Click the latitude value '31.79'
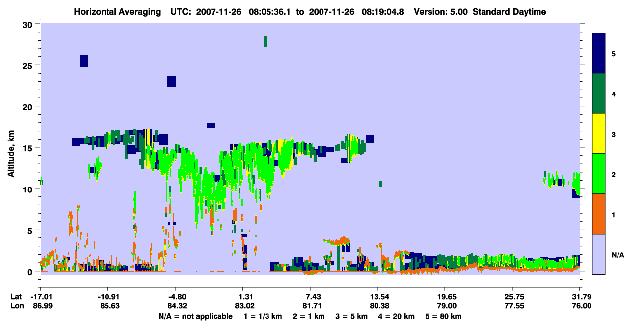The height and width of the screenshot is (330, 644). pos(582,297)
